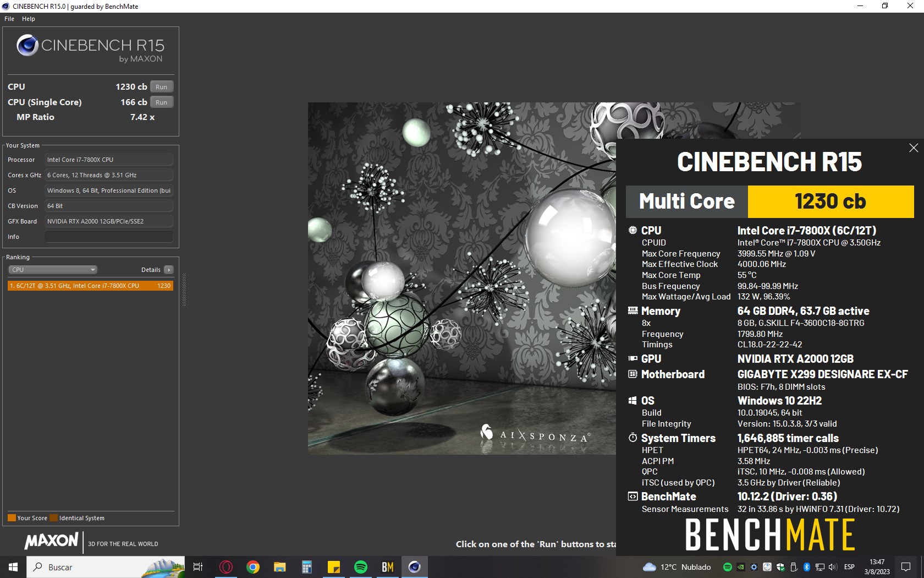
Task: Click the Memory module icon in BenchMate panel
Action: pyautogui.click(x=632, y=310)
